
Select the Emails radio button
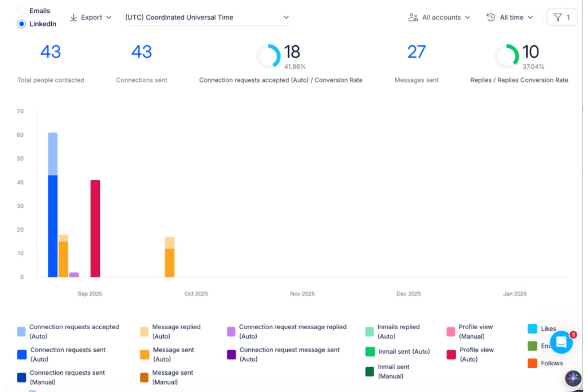click(x=21, y=11)
